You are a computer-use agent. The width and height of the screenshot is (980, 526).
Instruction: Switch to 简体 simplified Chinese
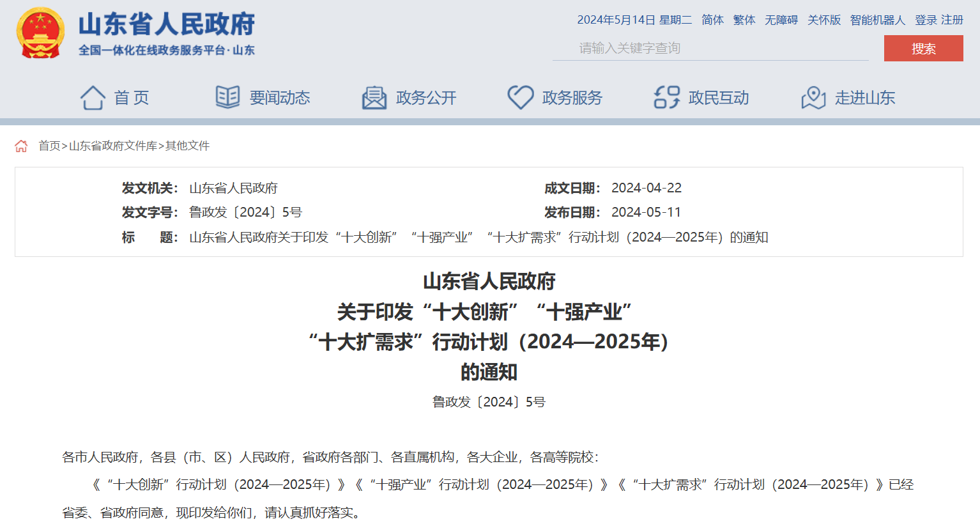click(x=712, y=20)
